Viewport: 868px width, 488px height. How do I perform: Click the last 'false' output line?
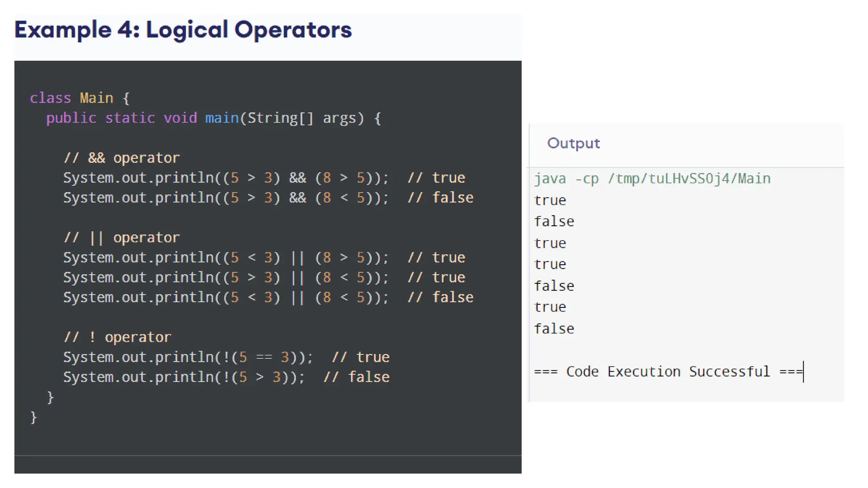pyautogui.click(x=554, y=329)
